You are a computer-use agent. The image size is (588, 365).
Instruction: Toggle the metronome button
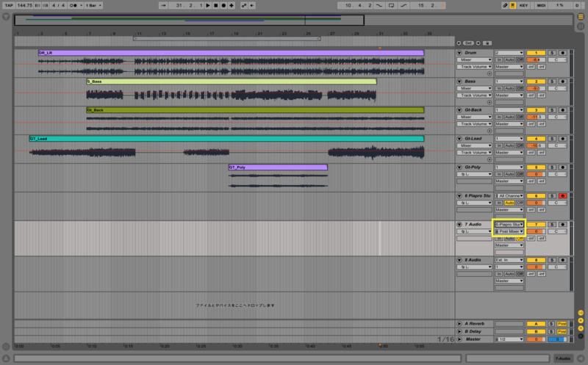coord(73,5)
